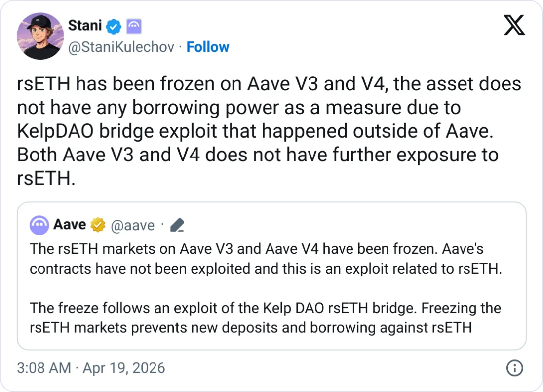Click Stani's profile avatar picture
Image resolution: width=543 pixels, height=392 pixels.
pos(40,36)
